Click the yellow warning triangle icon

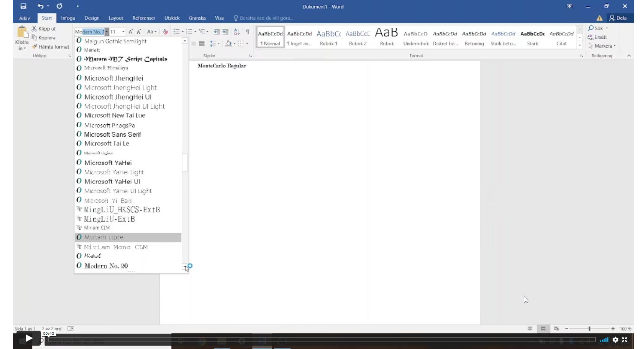click(x=599, y=18)
